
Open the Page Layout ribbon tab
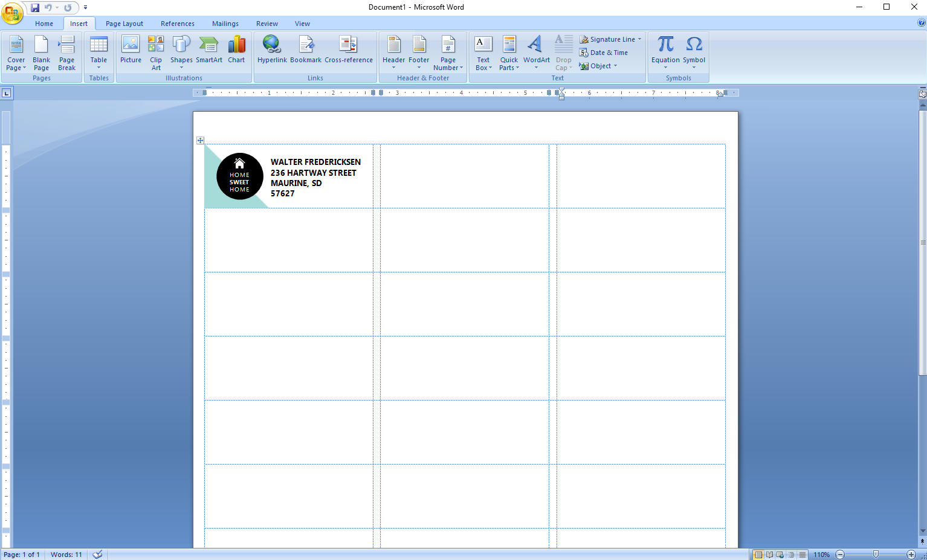coord(124,24)
